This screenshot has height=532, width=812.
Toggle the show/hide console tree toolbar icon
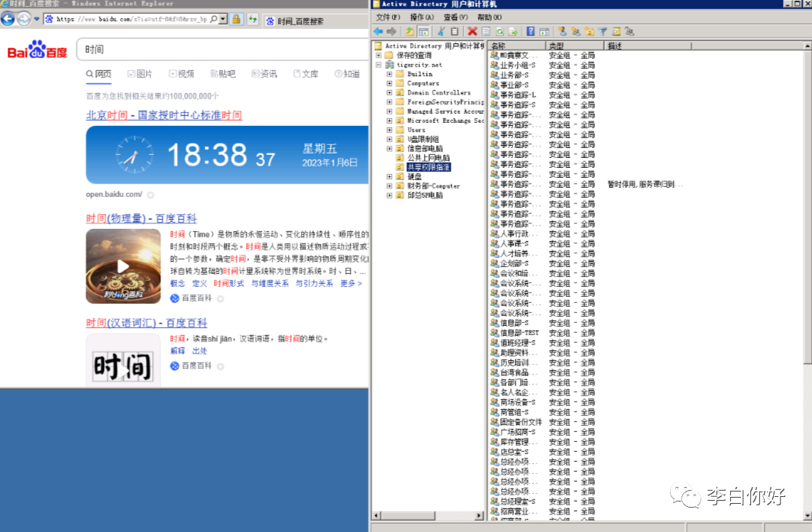(424, 31)
